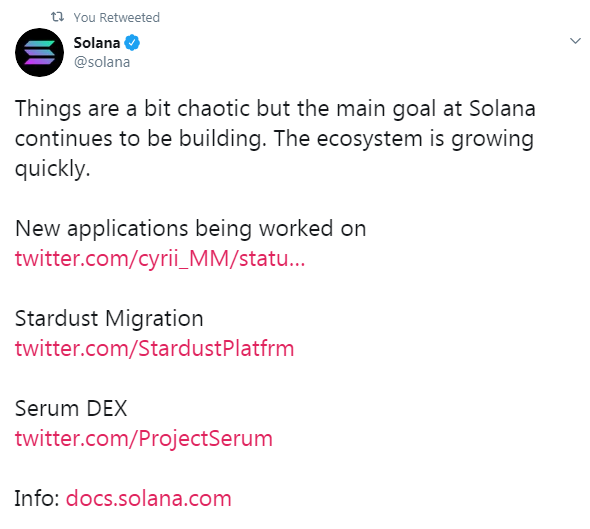Viewport: 590px width, 529px height.
Task: Click the @solana handle
Action: click(x=102, y=62)
